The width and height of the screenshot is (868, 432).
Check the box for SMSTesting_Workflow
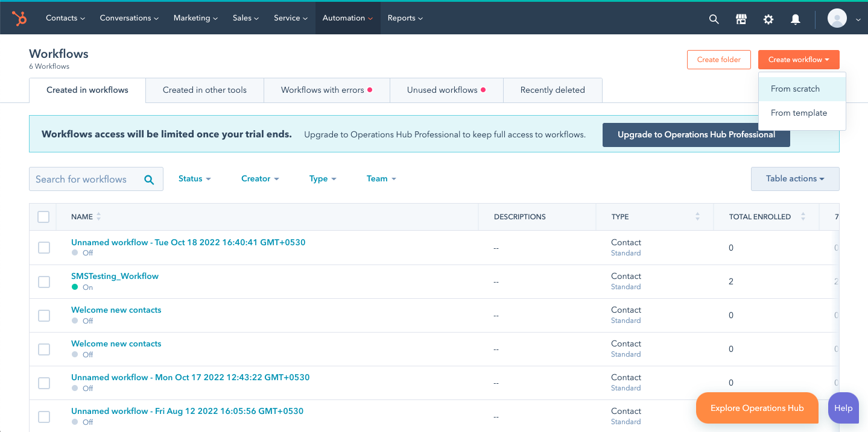pyautogui.click(x=44, y=281)
